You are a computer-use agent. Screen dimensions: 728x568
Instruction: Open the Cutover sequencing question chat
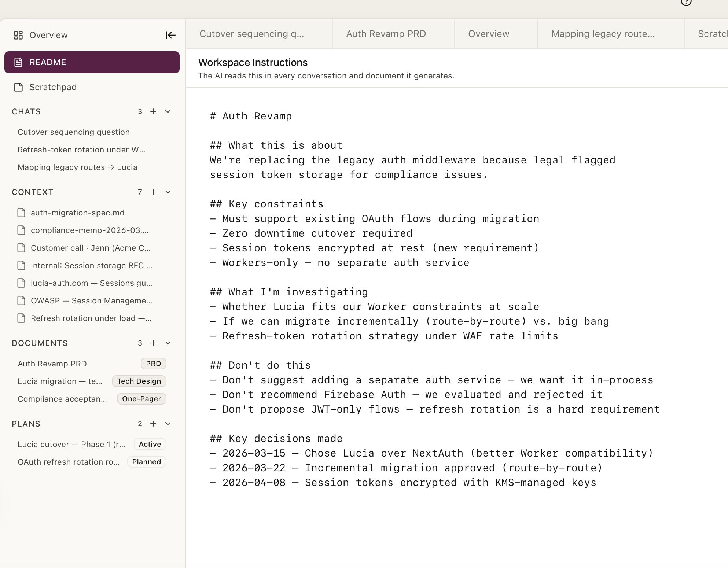pos(73,132)
